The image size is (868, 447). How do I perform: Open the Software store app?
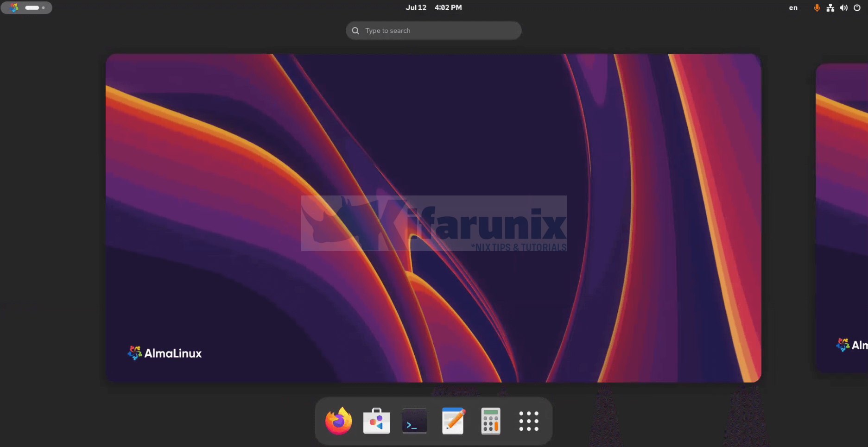point(376,421)
